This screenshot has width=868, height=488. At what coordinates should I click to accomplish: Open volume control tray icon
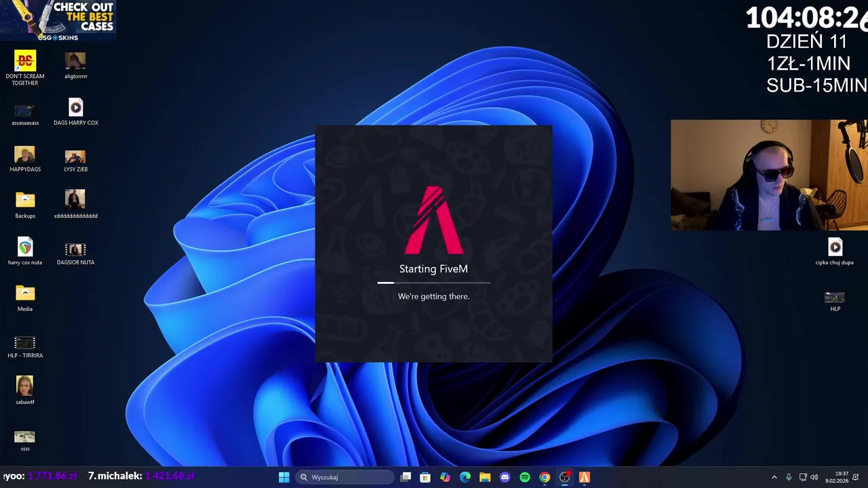(x=814, y=477)
